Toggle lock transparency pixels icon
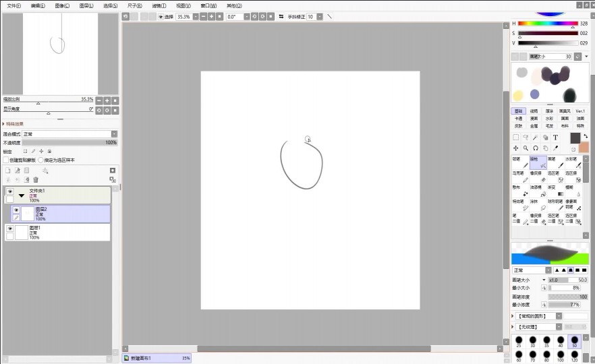 click(x=25, y=151)
